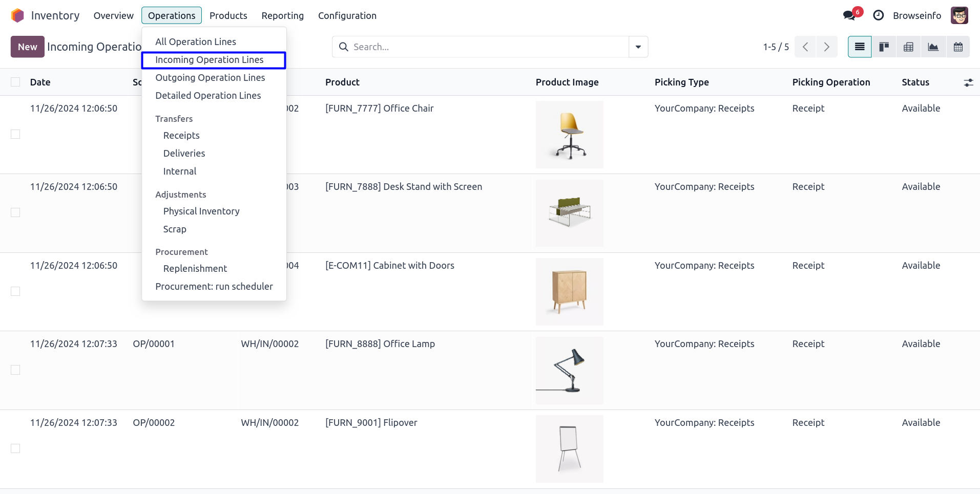Choose Outgoing Operation Lines from menu
980x494 pixels.
[x=210, y=78]
